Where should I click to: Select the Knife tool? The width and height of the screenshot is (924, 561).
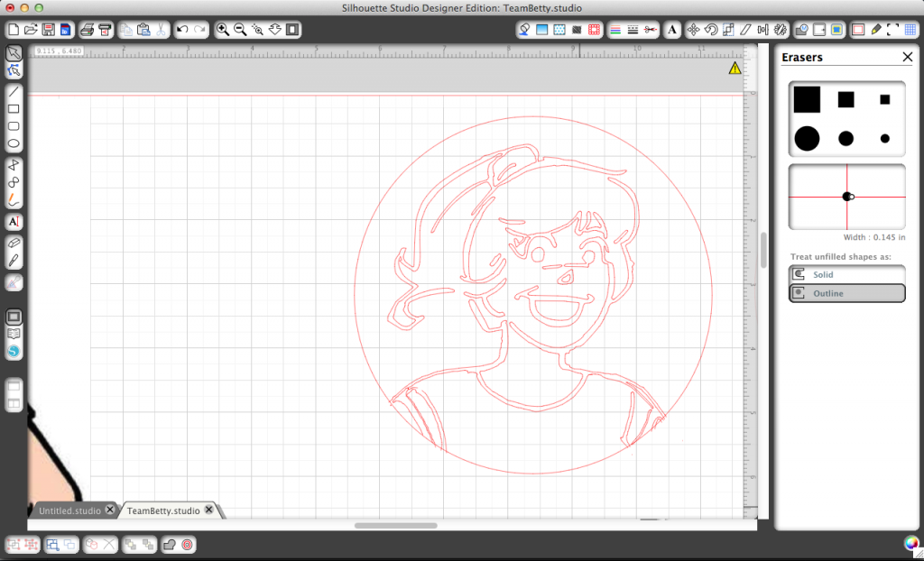click(x=14, y=261)
